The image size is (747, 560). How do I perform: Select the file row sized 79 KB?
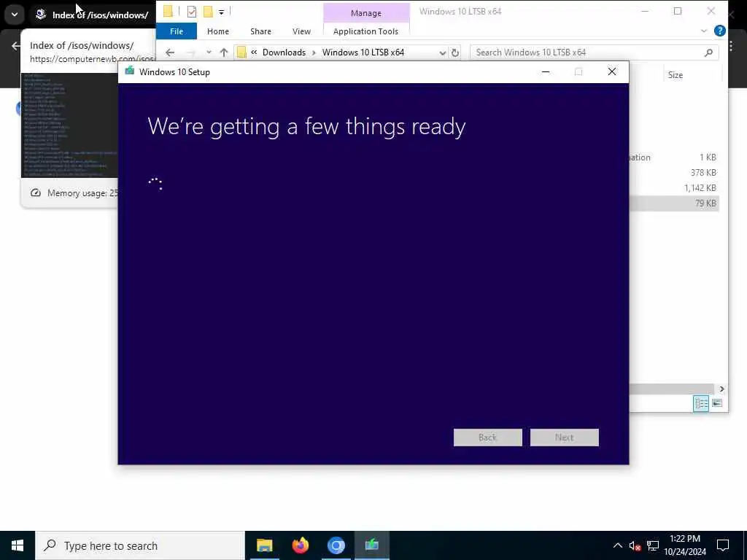(674, 203)
